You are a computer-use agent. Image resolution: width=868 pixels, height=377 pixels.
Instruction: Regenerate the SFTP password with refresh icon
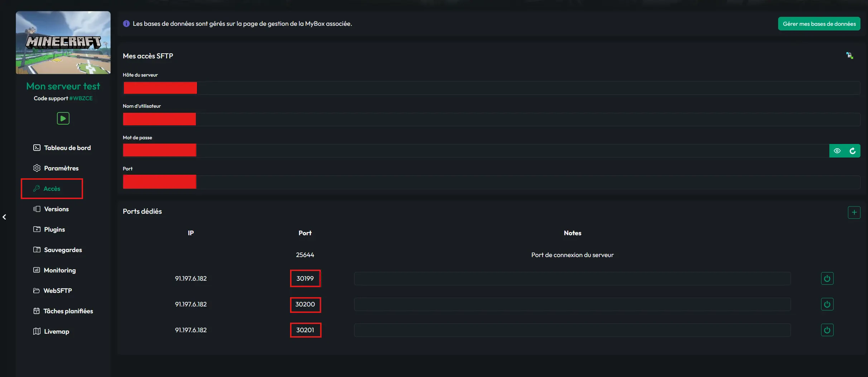(x=853, y=151)
